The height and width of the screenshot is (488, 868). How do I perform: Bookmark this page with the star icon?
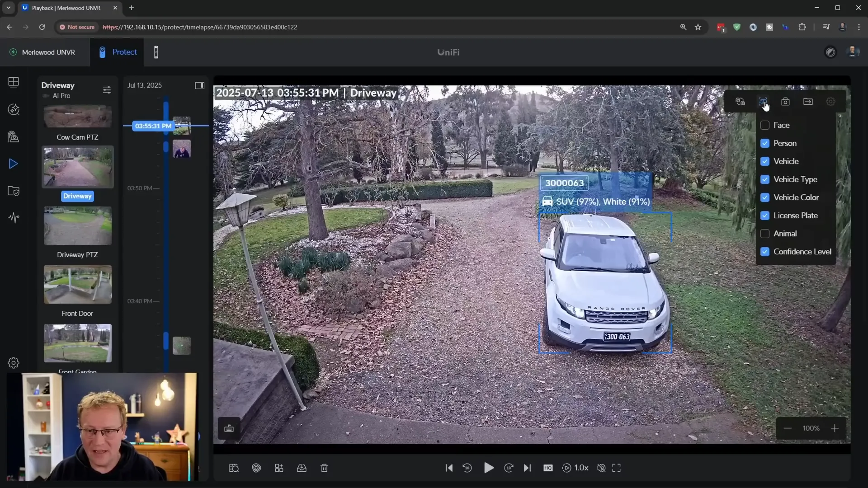(698, 27)
